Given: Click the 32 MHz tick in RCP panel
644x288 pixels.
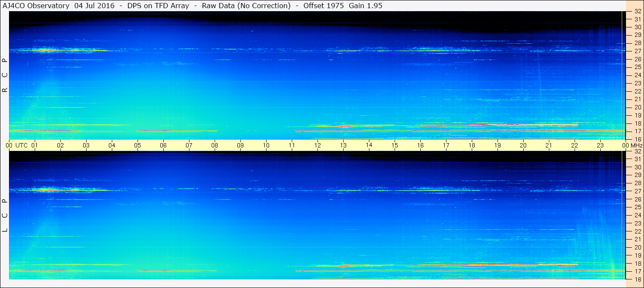Looking at the screenshot, I should click(637, 12).
